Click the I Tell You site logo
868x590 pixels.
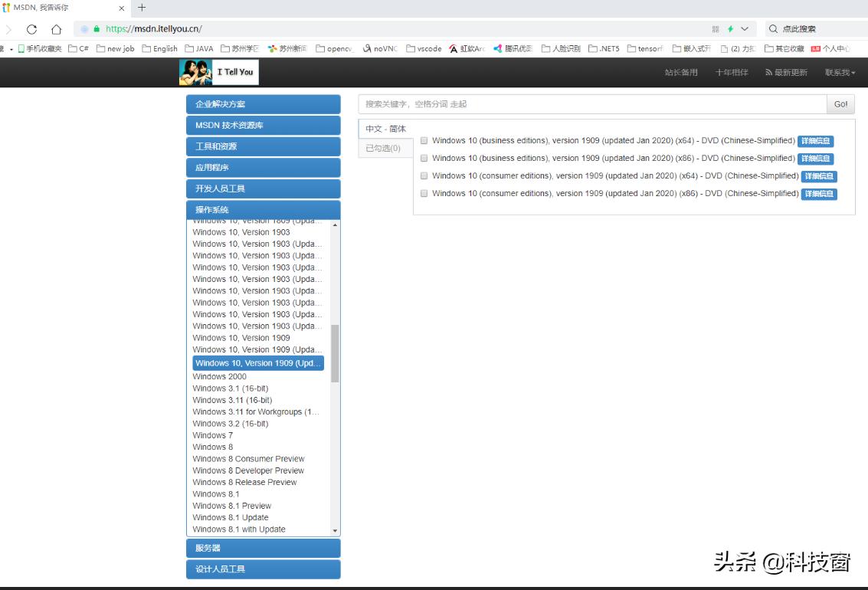(218, 72)
